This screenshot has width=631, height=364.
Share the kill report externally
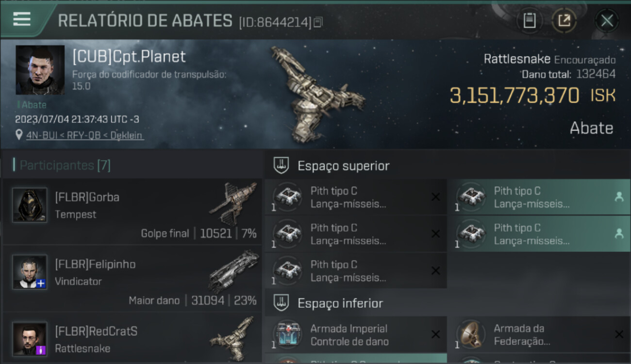pos(564,20)
